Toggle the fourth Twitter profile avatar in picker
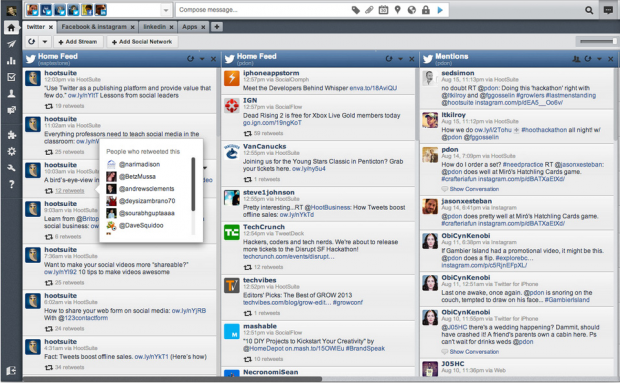 point(74,10)
